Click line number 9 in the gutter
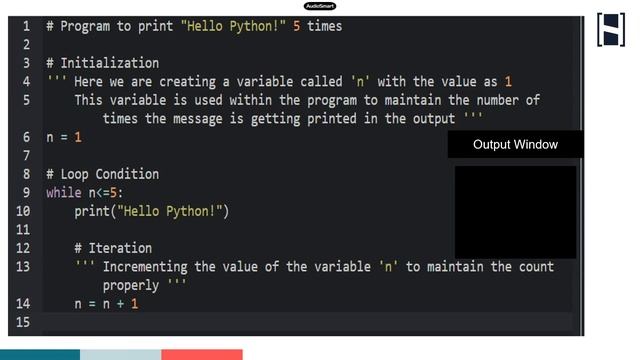 [x=27, y=193]
